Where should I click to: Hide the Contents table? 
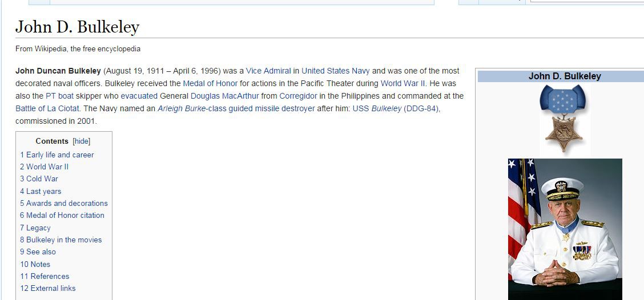[82, 141]
